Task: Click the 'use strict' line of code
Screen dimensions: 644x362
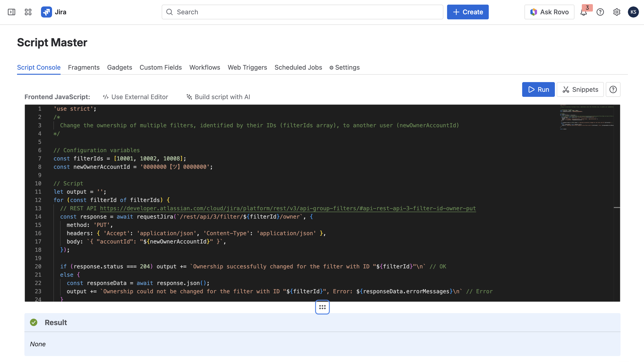Action: 75,109
